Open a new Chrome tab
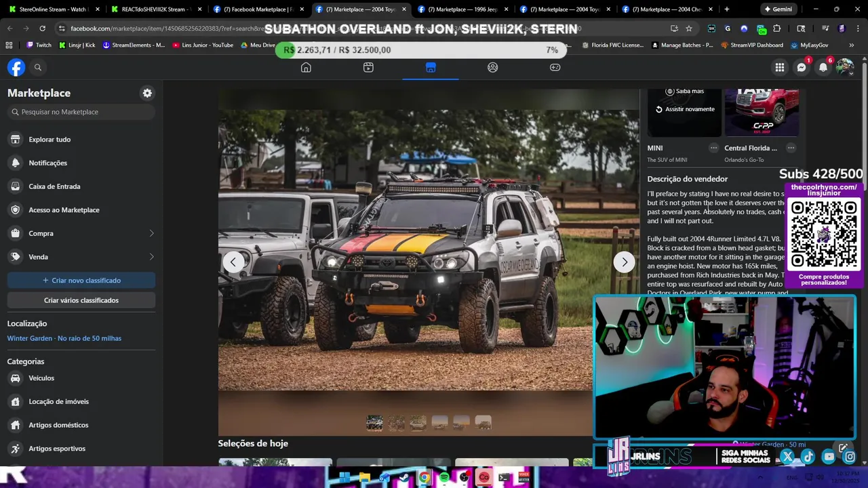 click(727, 9)
